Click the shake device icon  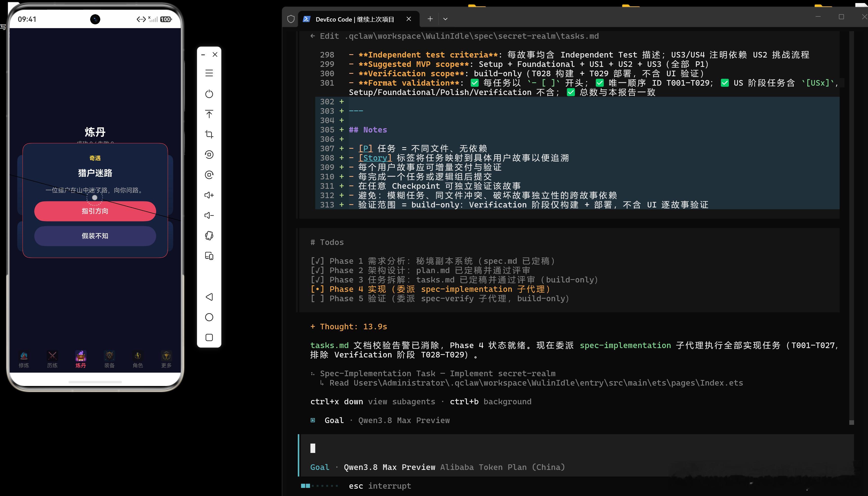[x=209, y=236]
